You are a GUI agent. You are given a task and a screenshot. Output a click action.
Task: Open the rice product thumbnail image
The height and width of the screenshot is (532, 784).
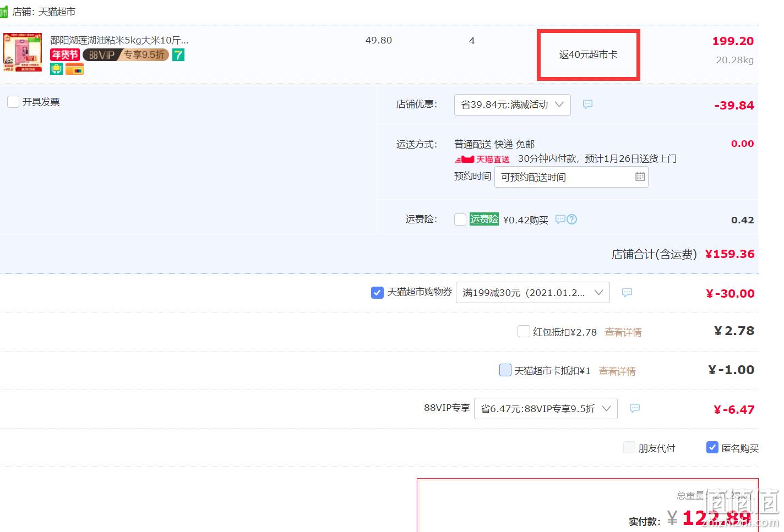23,53
